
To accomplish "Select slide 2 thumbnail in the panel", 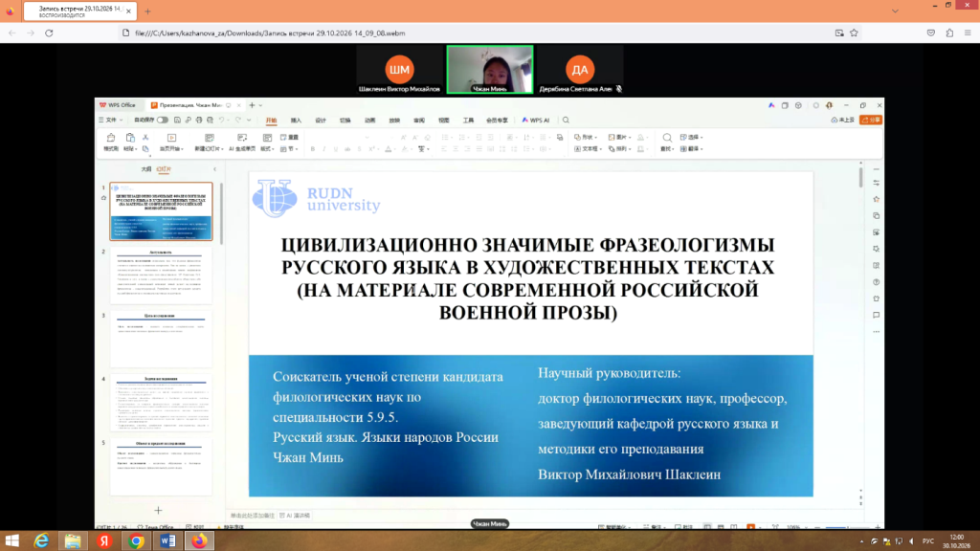I will [x=161, y=275].
